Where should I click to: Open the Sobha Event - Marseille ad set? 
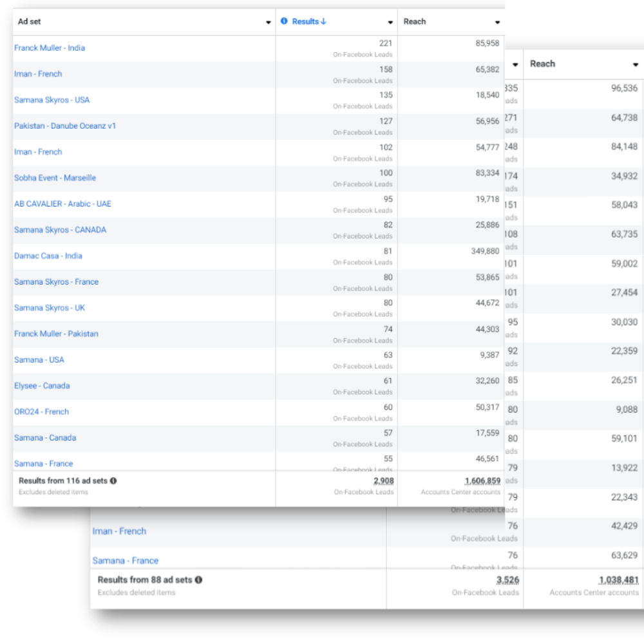[55, 178]
